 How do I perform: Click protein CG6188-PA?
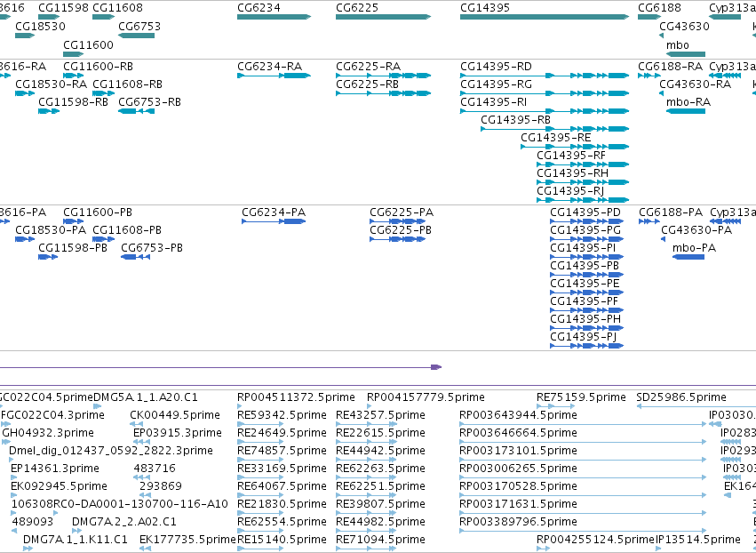click(649, 221)
